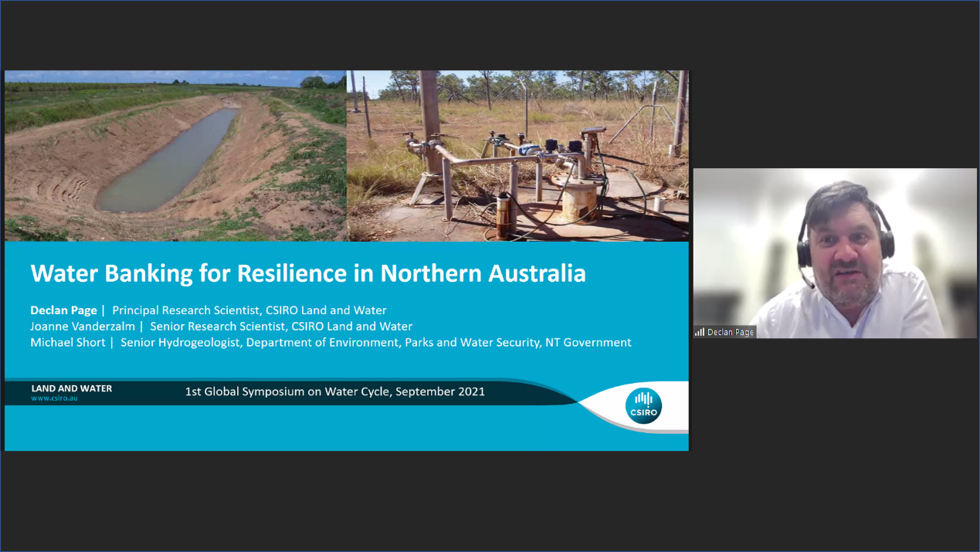Click the 'Michael Short' author name

click(67, 342)
